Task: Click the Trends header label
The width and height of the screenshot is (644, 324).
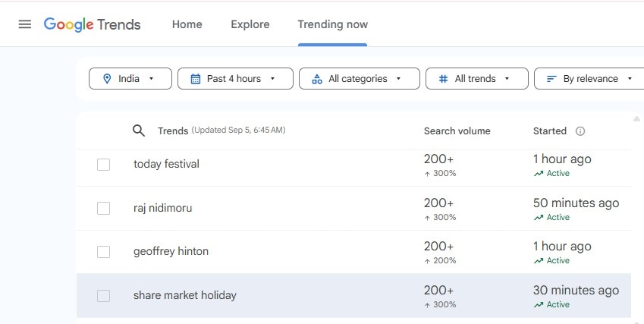Action: pos(173,131)
